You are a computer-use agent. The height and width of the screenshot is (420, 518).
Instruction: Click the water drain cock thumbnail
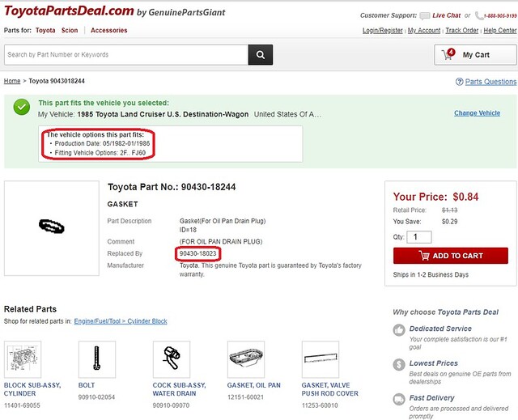[x=172, y=359]
